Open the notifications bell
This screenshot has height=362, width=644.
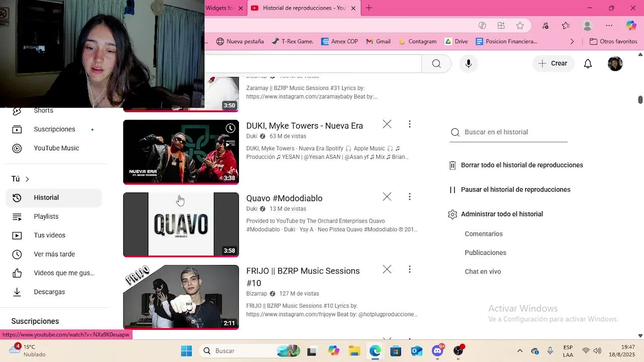point(588,63)
